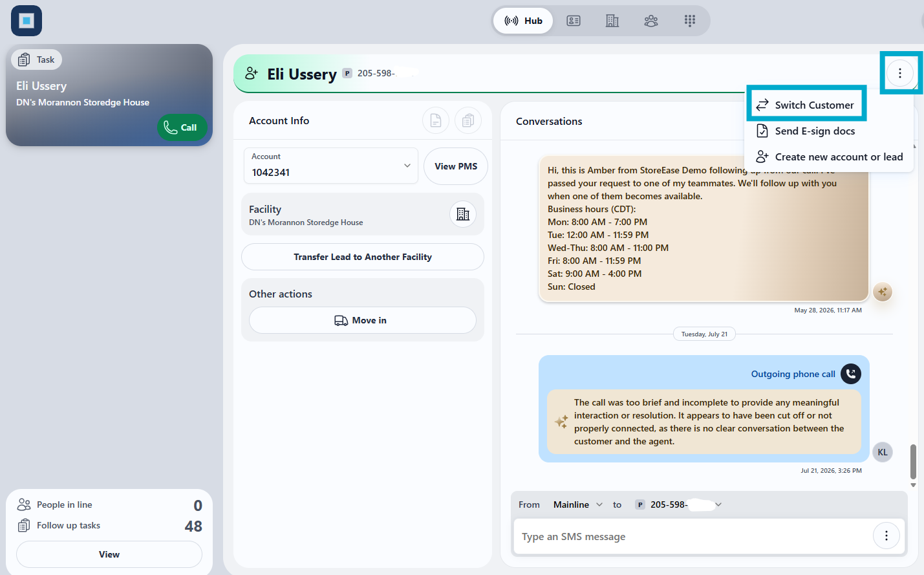Choose Create new account or lead
This screenshot has height=575, width=924.
pos(830,157)
